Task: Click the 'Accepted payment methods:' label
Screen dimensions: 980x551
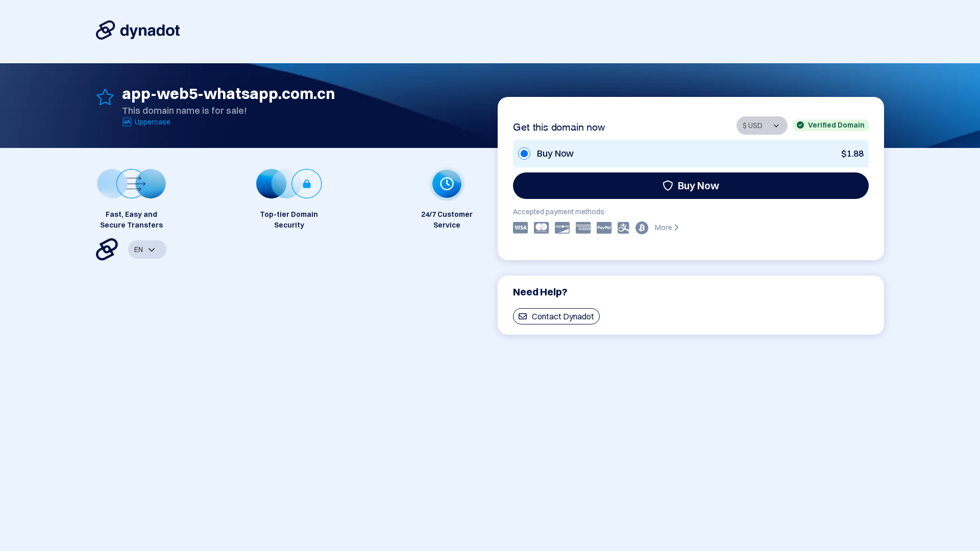Action: 559,212
